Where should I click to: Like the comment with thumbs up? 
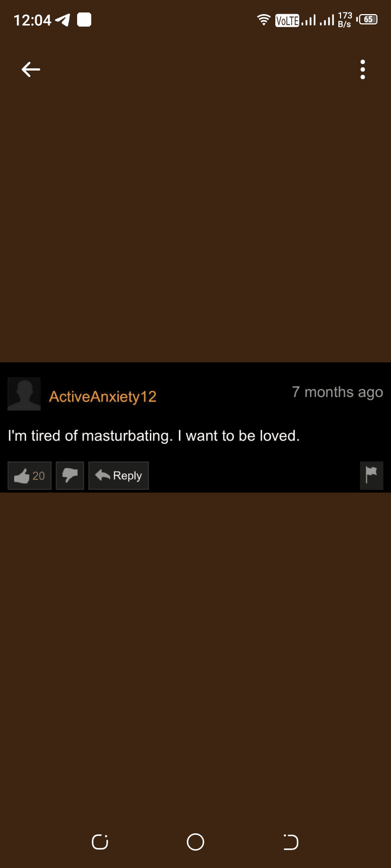click(x=29, y=476)
